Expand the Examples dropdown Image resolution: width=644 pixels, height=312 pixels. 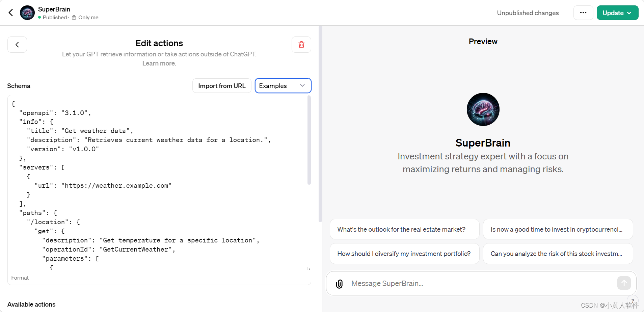(x=283, y=86)
